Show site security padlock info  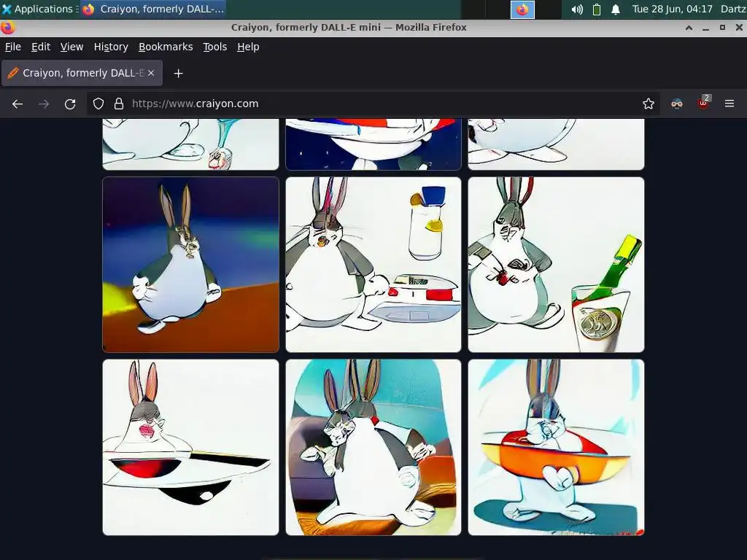[x=119, y=104]
